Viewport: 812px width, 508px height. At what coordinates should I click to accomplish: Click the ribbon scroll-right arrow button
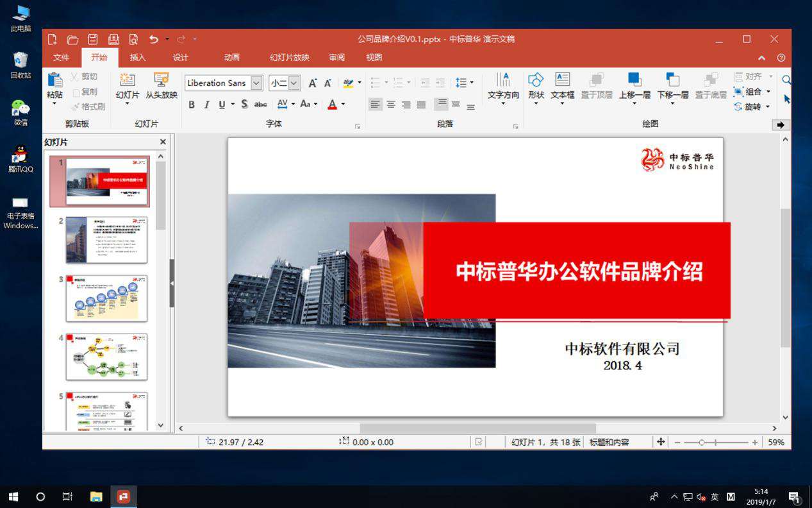point(781,124)
